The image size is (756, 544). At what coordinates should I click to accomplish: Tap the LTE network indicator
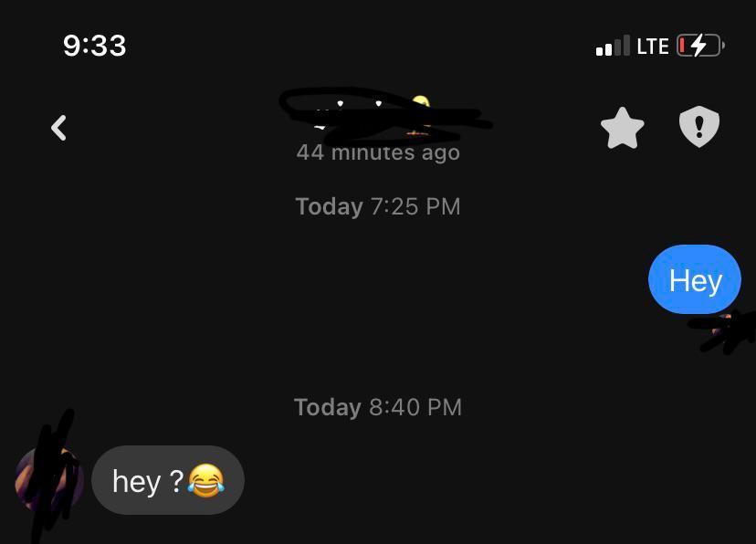tap(652, 47)
